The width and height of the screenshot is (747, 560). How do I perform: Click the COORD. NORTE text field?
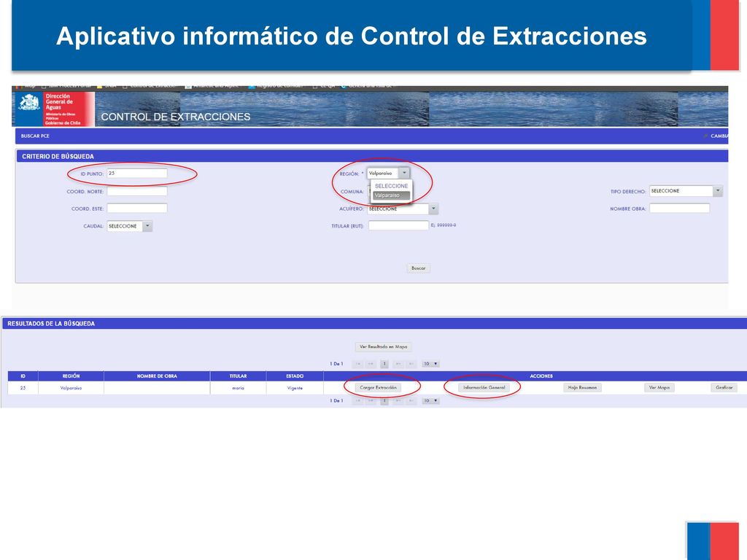[137, 192]
